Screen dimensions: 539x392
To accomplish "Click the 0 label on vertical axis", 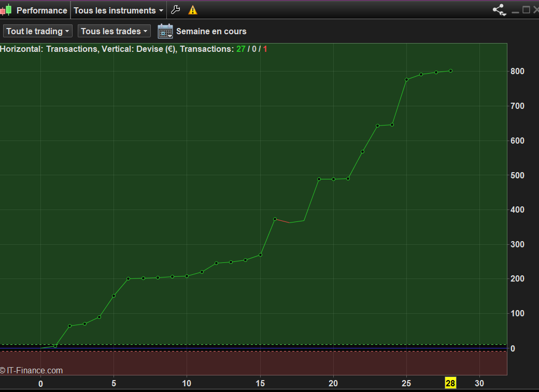I will point(513,348).
